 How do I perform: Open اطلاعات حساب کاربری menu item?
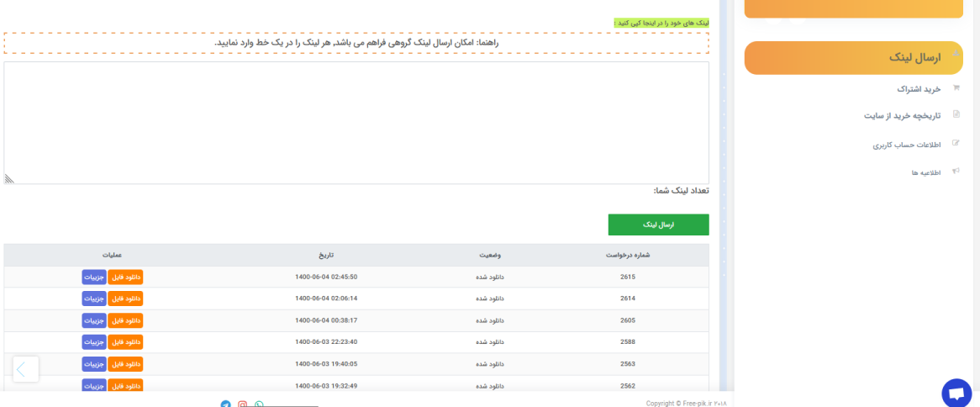[907, 145]
